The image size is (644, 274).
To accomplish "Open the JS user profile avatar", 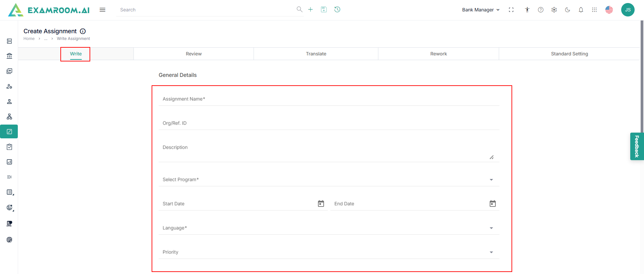I will [628, 10].
